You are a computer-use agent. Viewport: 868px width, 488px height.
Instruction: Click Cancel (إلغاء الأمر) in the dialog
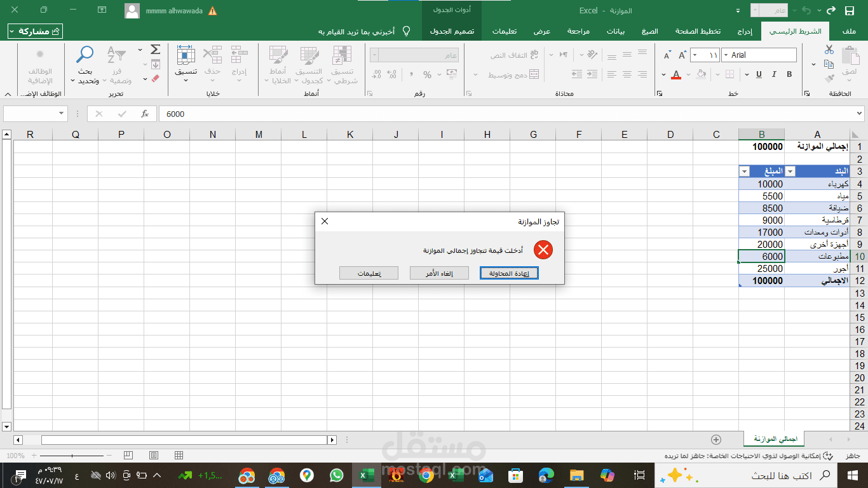coord(439,273)
